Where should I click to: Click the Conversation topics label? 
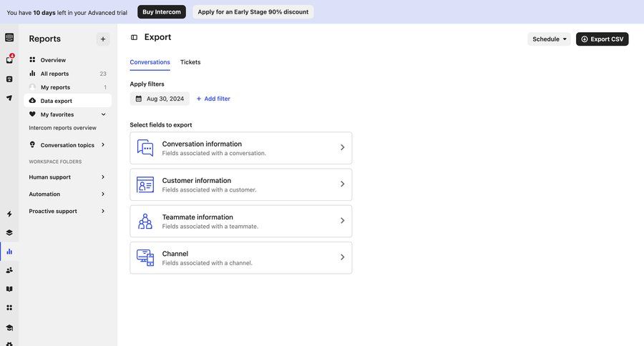pos(67,145)
